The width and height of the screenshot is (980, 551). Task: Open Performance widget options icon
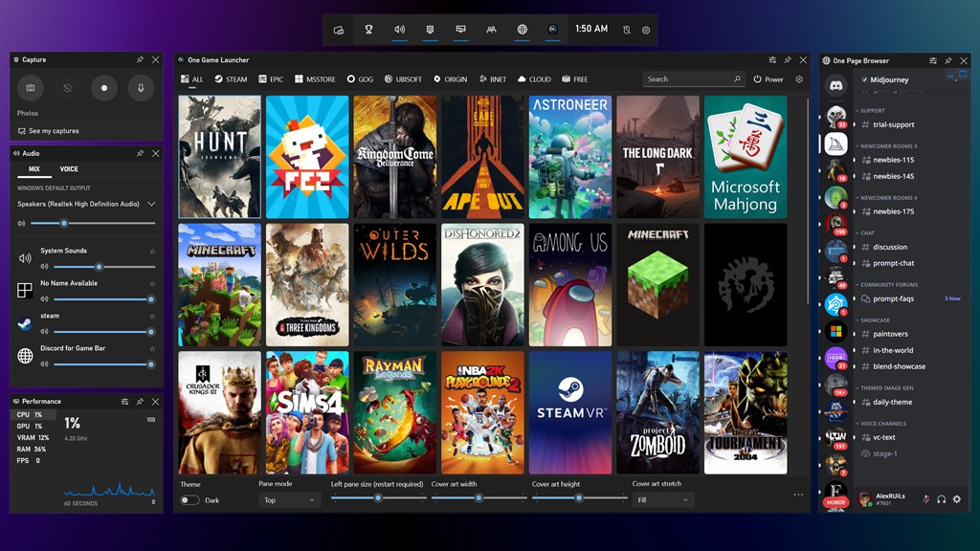click(x=125, y=401)
